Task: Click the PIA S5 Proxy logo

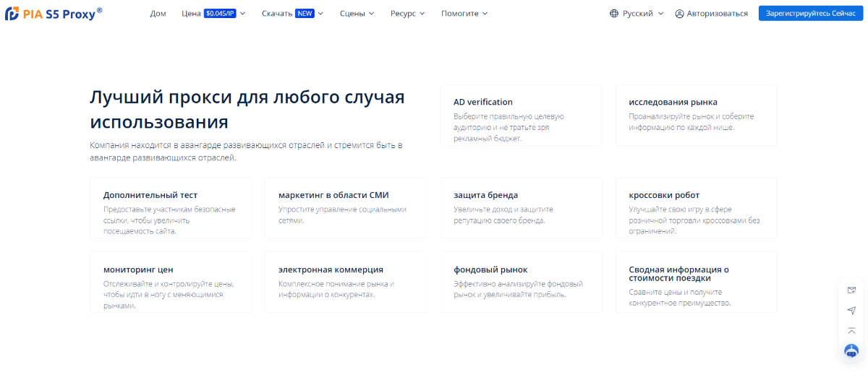Action: [x=54, y=13]
